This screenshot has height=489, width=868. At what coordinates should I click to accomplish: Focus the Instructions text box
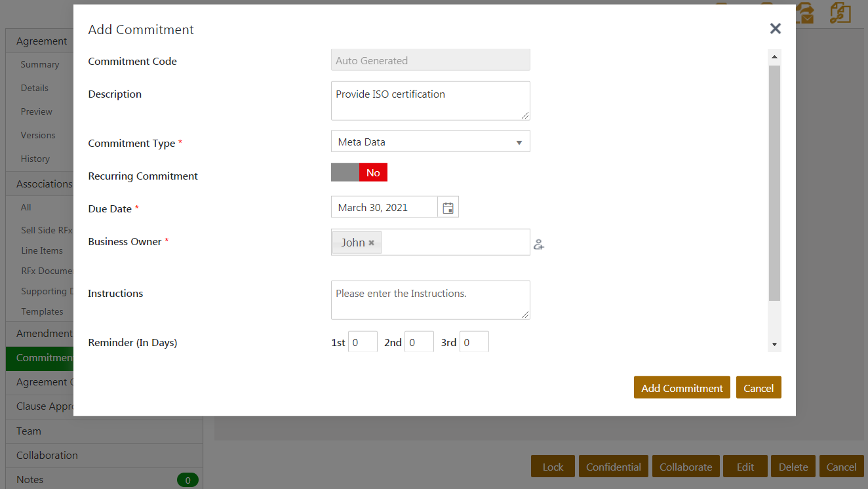(x=430, y=300)
